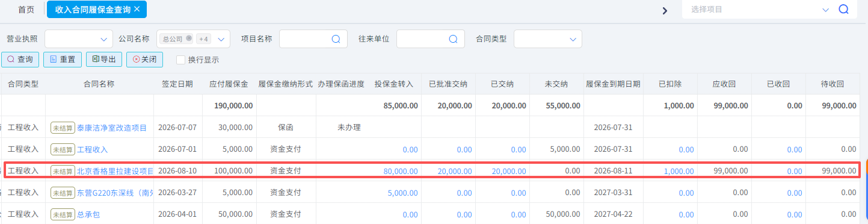Remove the 总公司 tag from 公司名称

click(189, 39)
